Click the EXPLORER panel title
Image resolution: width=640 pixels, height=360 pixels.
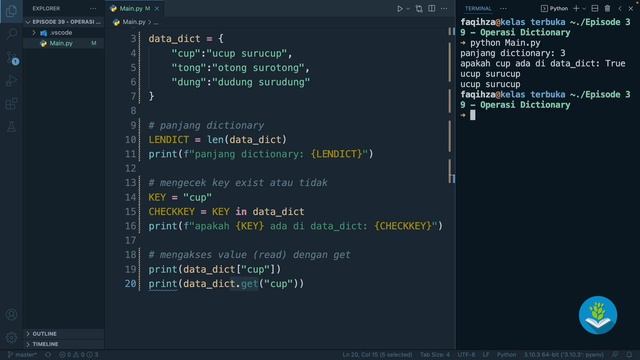(x=46, y=9)
